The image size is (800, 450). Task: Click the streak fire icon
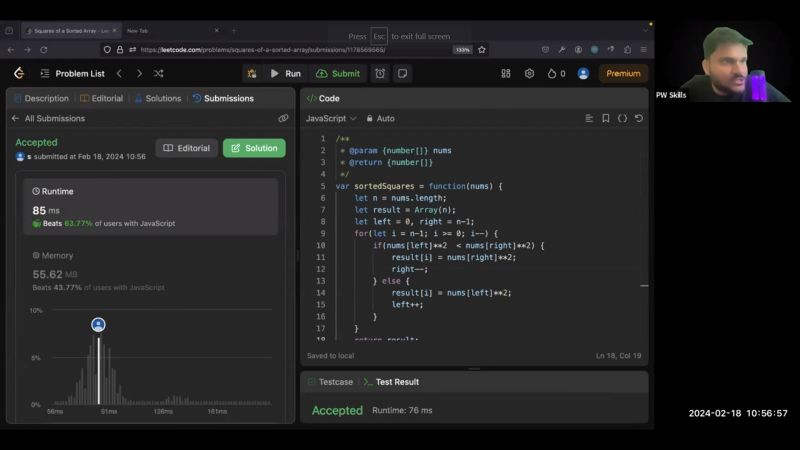click(552, 73)
